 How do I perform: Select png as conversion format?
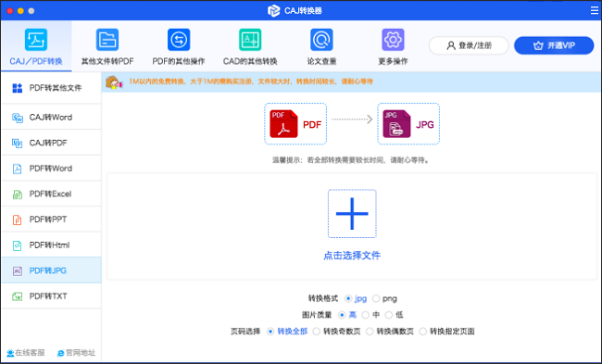376,298
